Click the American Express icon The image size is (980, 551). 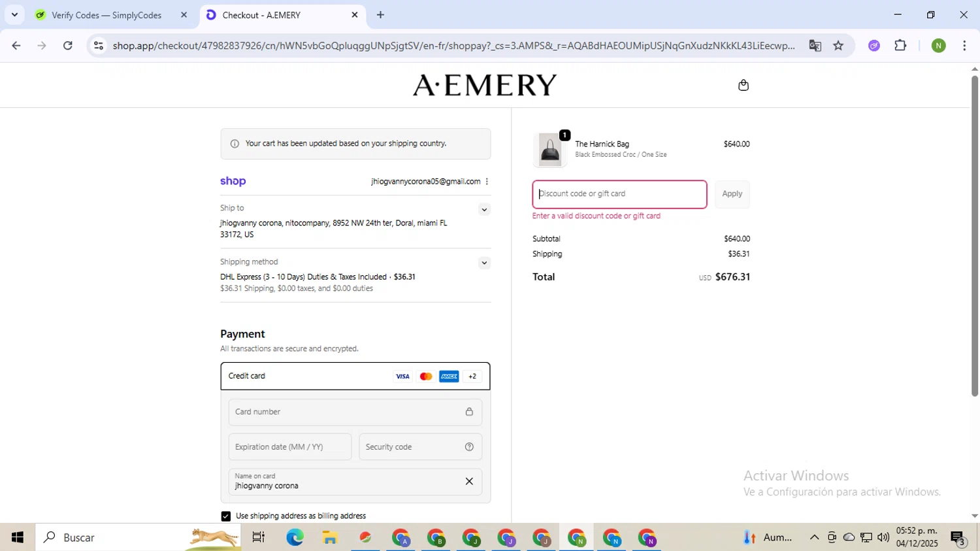pyautogui.click(x=449, y=376)
